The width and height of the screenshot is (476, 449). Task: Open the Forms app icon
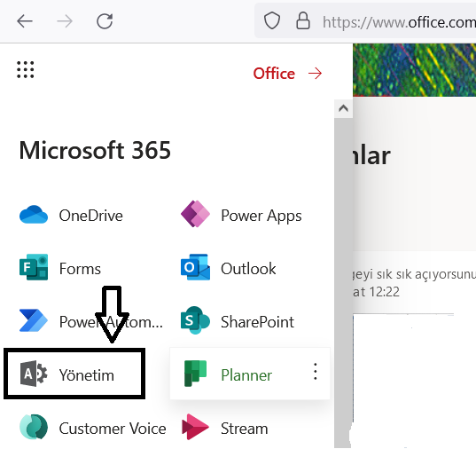[34, 267]
